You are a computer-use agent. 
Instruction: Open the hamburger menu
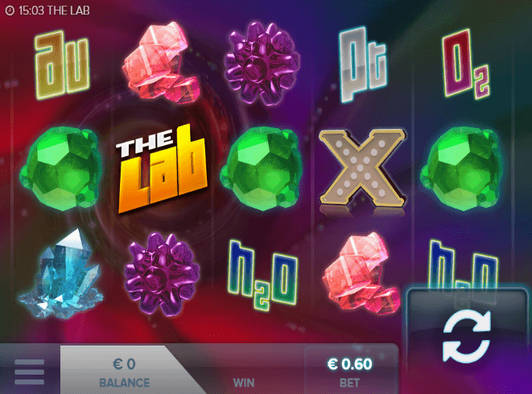[30, 372]
